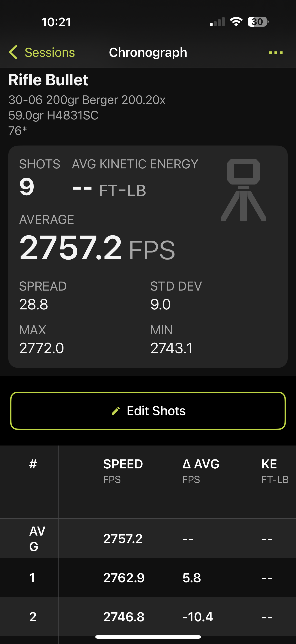Go back to Sessions
296x644 pixels.
(42, 52)
